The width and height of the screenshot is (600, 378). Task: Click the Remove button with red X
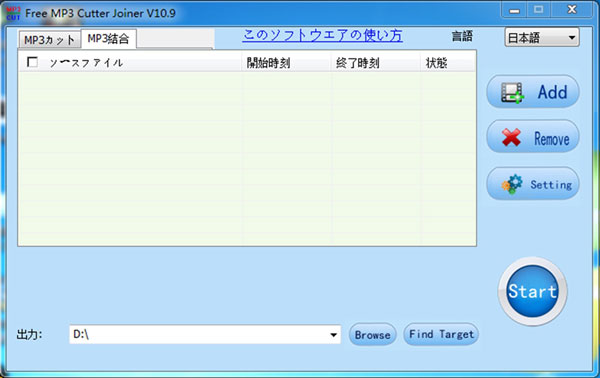(x=533, y=137)
